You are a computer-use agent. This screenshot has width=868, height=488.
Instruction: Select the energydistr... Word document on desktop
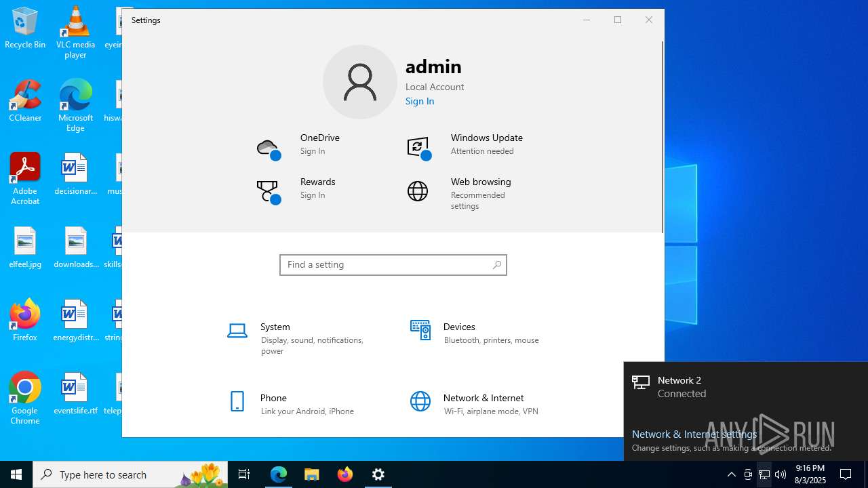pos(75,321)
